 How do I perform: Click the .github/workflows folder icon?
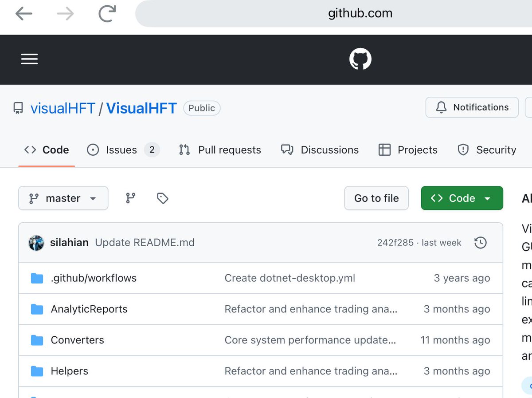click(36, 278)
